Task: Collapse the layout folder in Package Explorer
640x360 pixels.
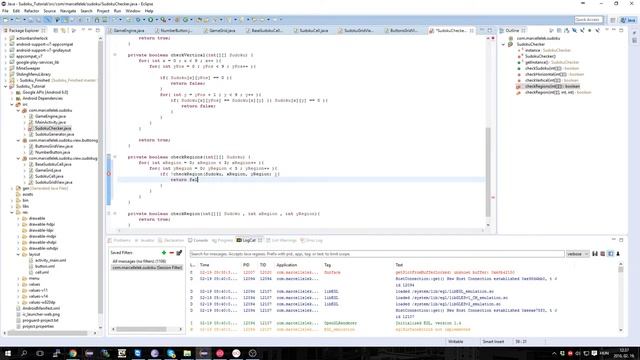Action: (x=18, y=254)
